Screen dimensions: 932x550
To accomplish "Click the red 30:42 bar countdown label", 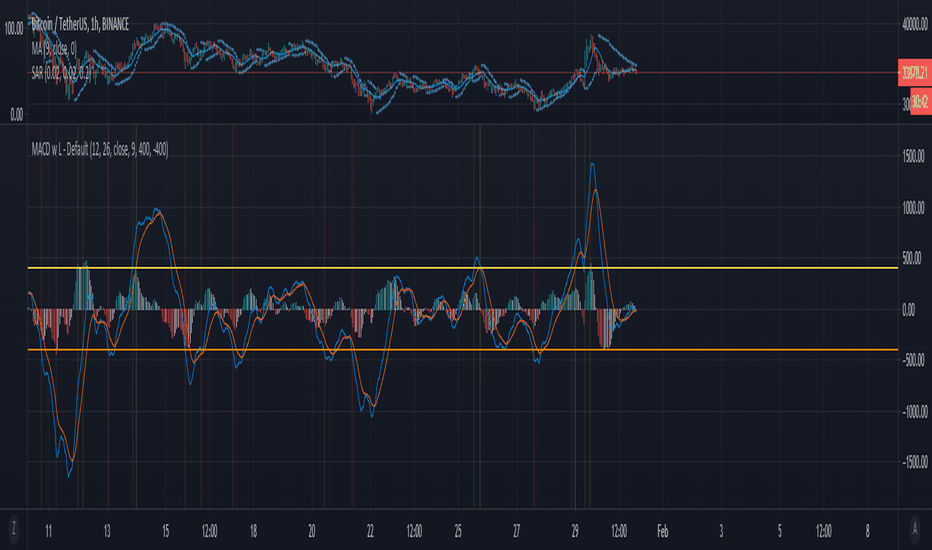I will (x=920, y=101).
